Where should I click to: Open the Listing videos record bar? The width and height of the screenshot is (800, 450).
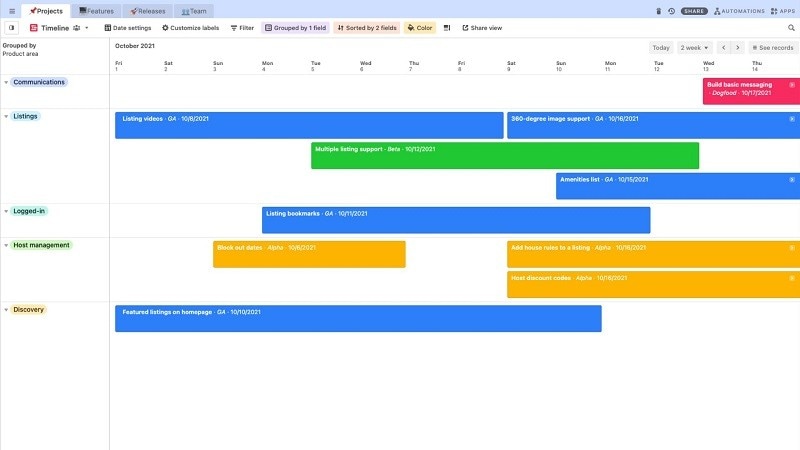(x=309, y=126)
